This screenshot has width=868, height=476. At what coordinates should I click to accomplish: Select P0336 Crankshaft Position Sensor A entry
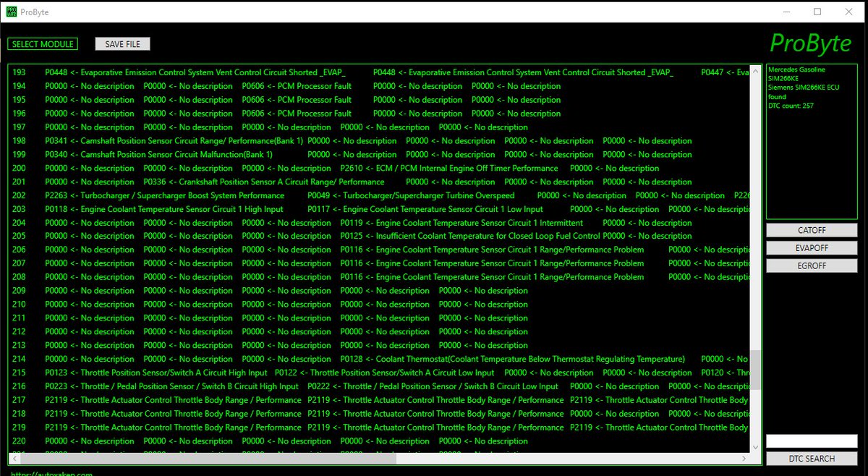(264, 182)
